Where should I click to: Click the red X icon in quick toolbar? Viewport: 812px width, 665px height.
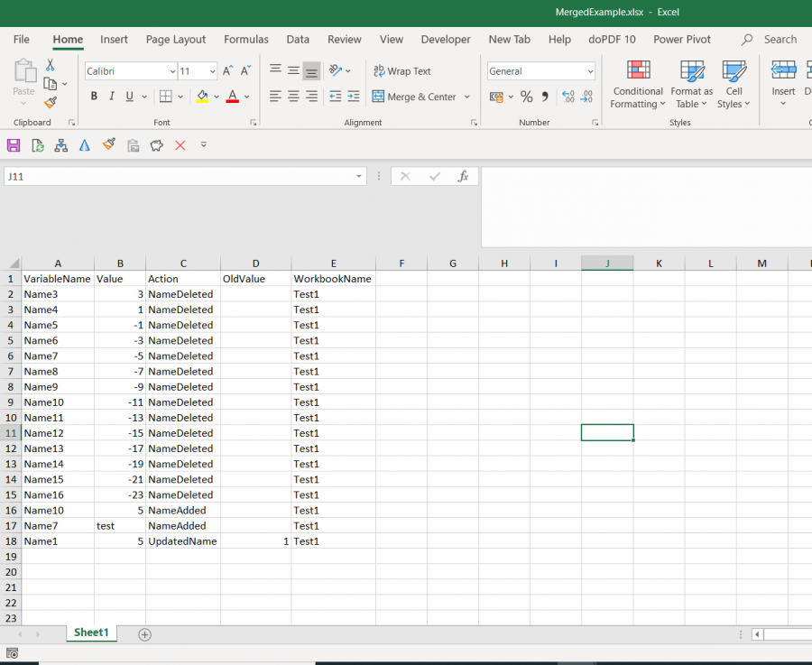pyautogui.click(x=180, y=145)
